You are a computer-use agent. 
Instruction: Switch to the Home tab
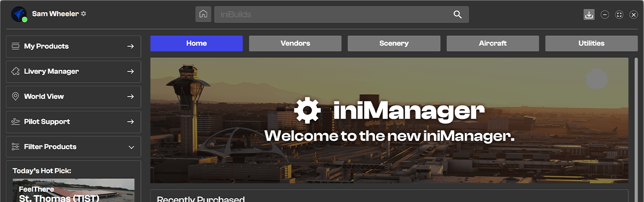point(196,43)
